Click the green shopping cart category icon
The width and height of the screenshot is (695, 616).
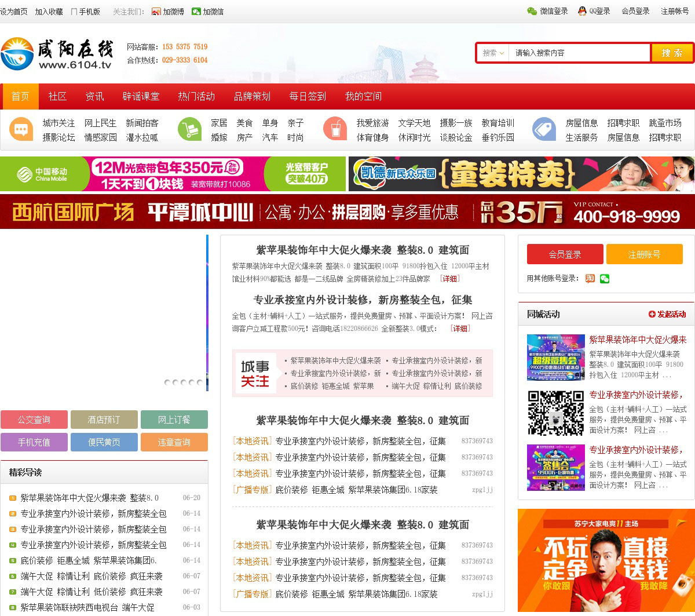point(189,129)
